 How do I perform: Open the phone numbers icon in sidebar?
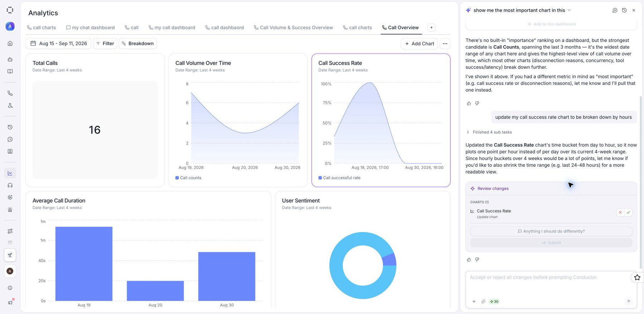(x=10, y=93)
